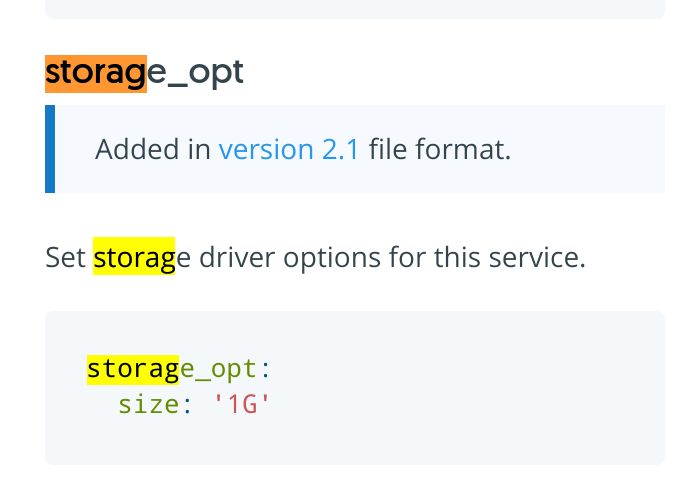Click yellow highlighted 'storag' in the paragraph
This screenshot has width=699, height=489.
(134, 256)
